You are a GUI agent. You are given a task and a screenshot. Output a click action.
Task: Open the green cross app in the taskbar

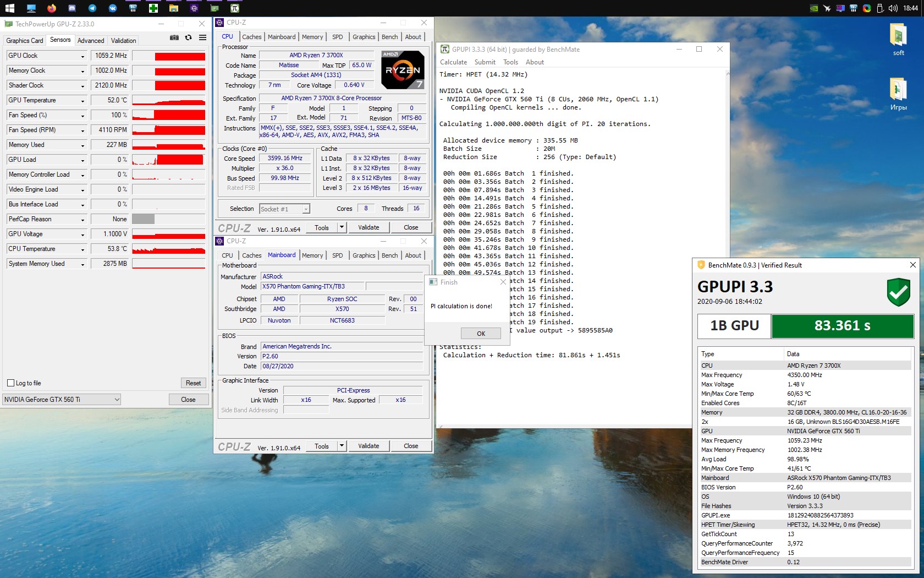(153, 8)
